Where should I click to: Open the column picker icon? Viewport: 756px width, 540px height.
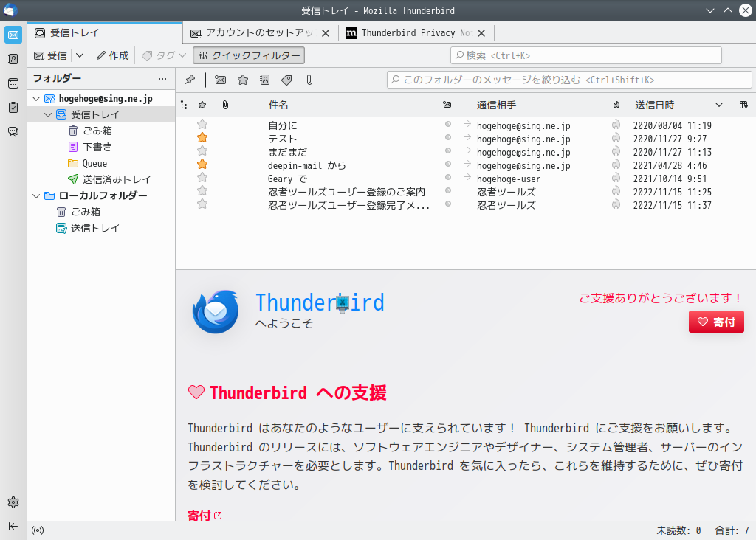(x=743, y=105)
